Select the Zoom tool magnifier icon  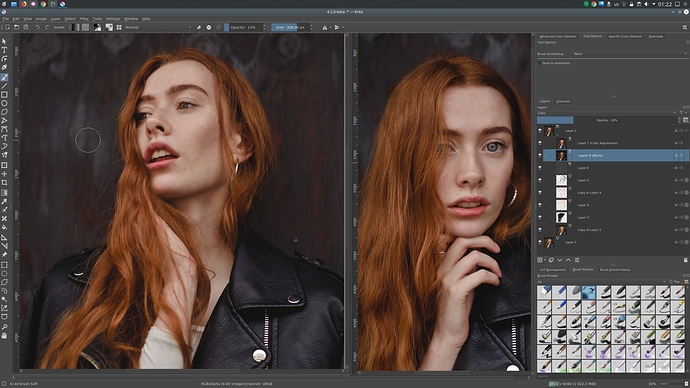[4, 327]
